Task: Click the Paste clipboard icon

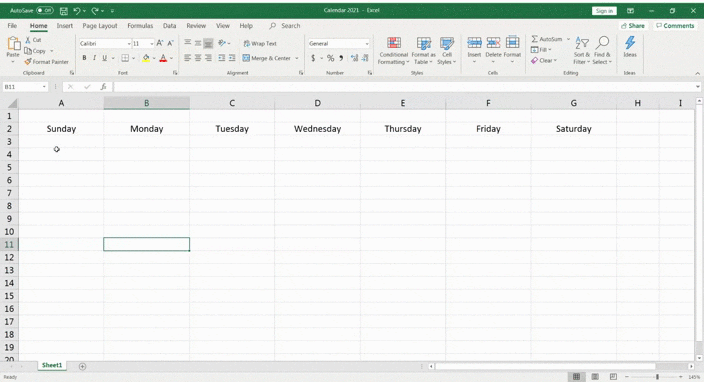Action: (x=13, y=44)
